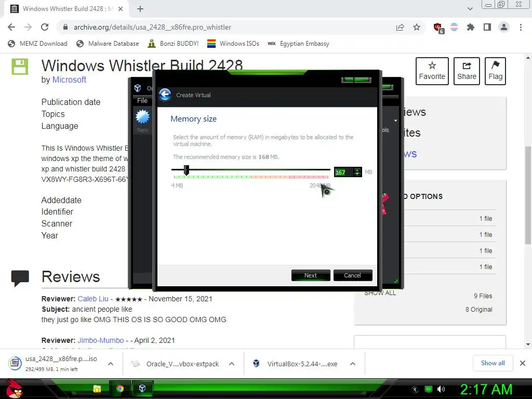The height and width of the screenshot is (399, 532).
Task: Click the share page icon in address bar
Action: coord(400,28)
